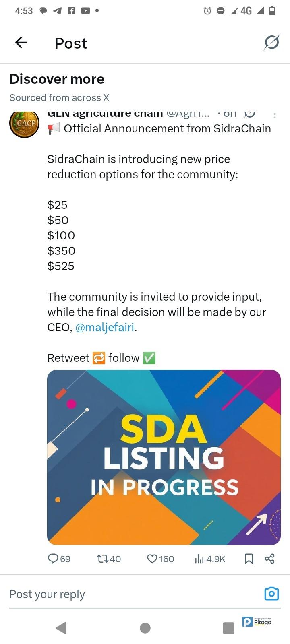Tap the Post your reply field
Screen dimensions: 290x644
(x=121, y=594)
